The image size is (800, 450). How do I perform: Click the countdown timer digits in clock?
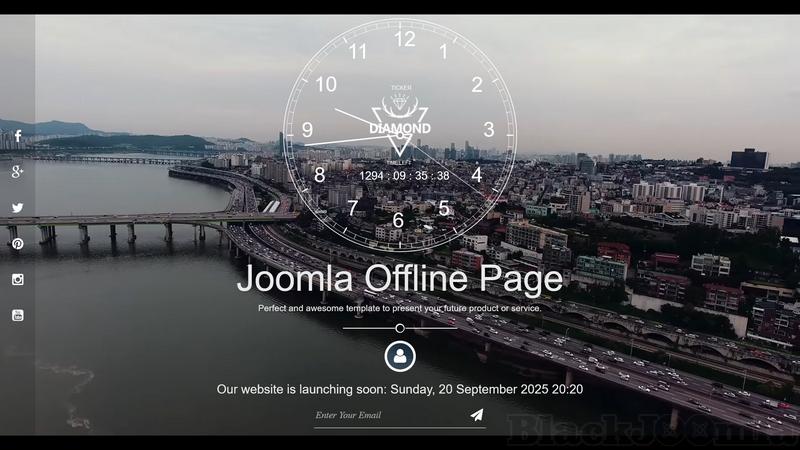tap(404, 176)
